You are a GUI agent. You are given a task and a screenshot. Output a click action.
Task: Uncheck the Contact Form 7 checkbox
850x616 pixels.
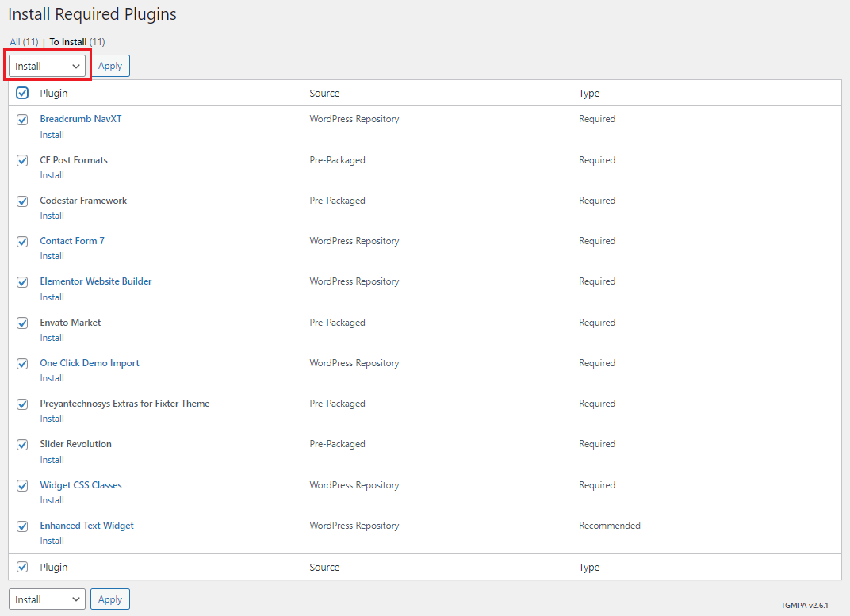click(x=22, y=242)
